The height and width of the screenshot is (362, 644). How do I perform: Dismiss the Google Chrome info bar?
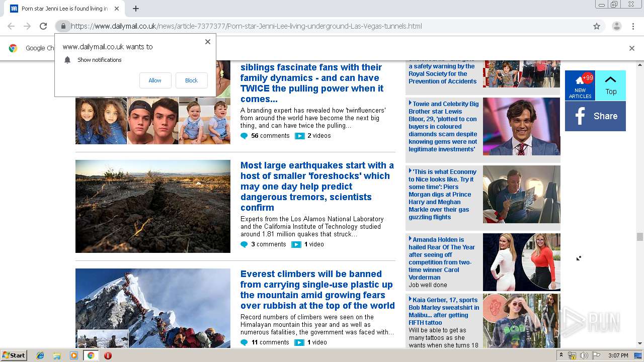[x=632, y=48]
